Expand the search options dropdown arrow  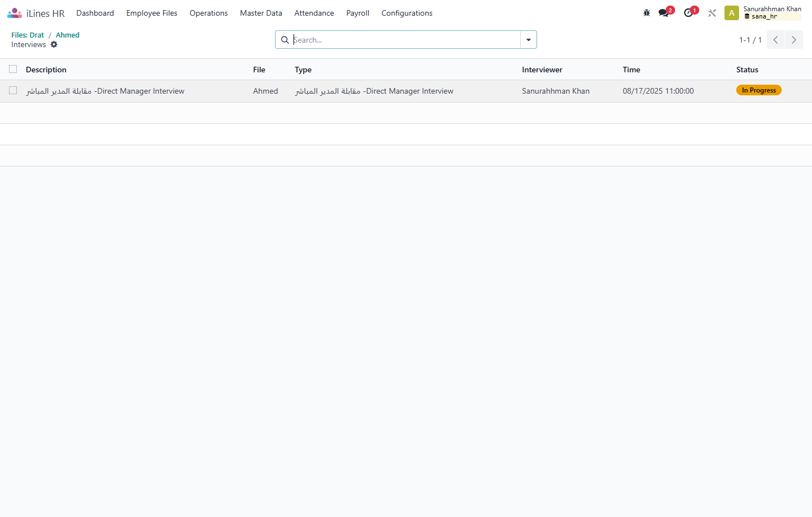[x=529, y=40]
